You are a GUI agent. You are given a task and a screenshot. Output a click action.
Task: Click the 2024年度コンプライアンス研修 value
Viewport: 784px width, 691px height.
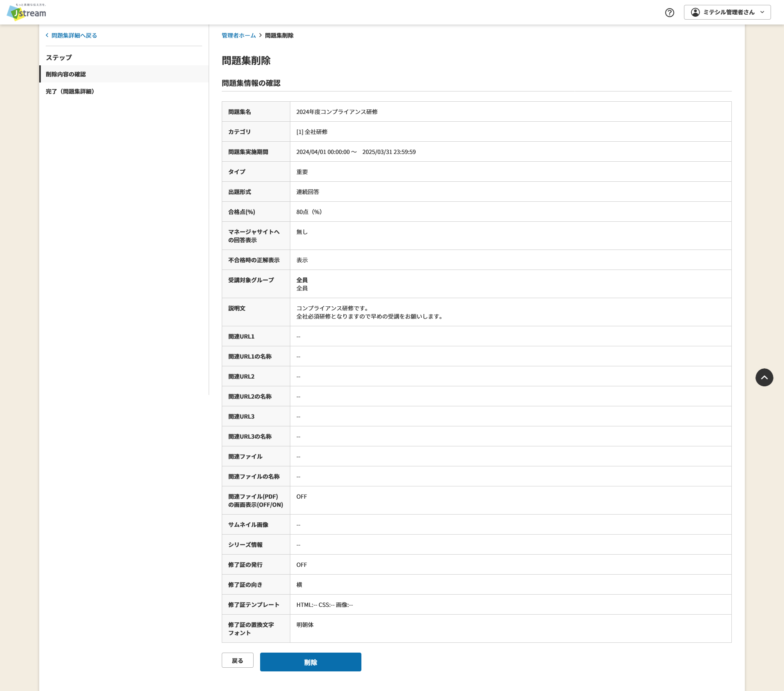337,112
